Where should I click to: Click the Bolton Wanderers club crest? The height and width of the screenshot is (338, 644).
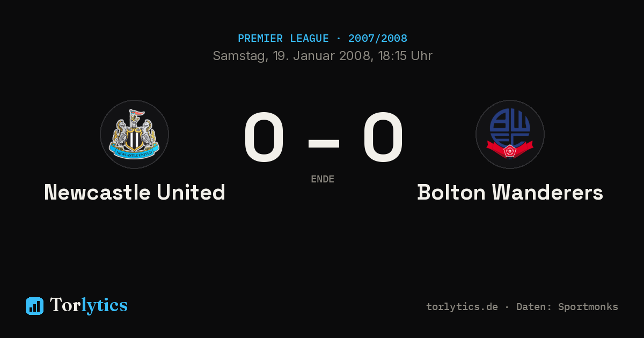click(510, 134)
